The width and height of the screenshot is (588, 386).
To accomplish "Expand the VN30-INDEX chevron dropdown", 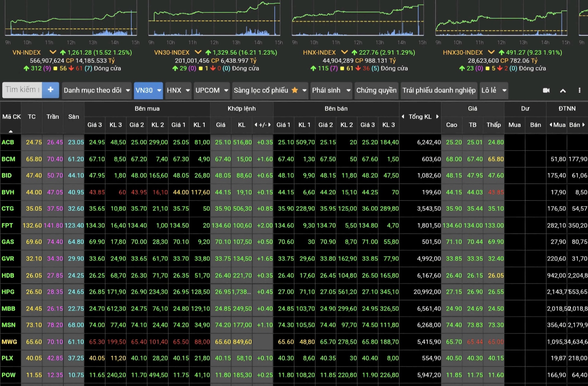I will (x=198, y=52).
